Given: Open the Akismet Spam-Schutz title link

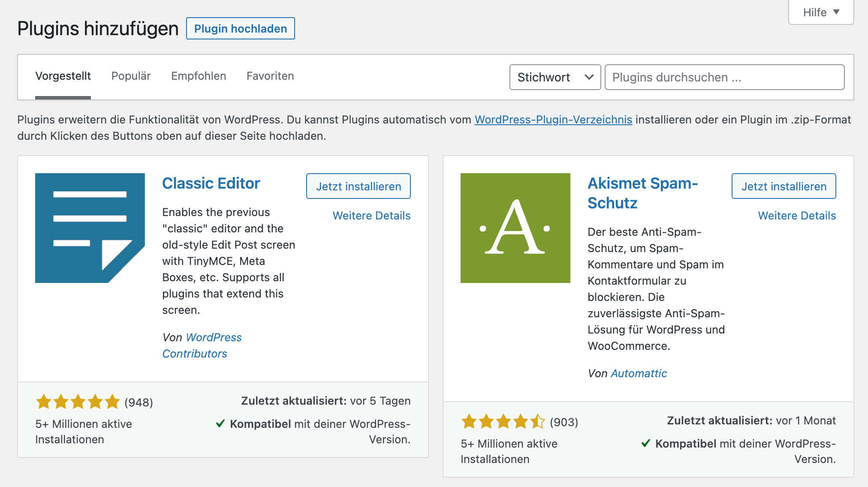Looking at the screenshot, I should [x=643, y=193].
